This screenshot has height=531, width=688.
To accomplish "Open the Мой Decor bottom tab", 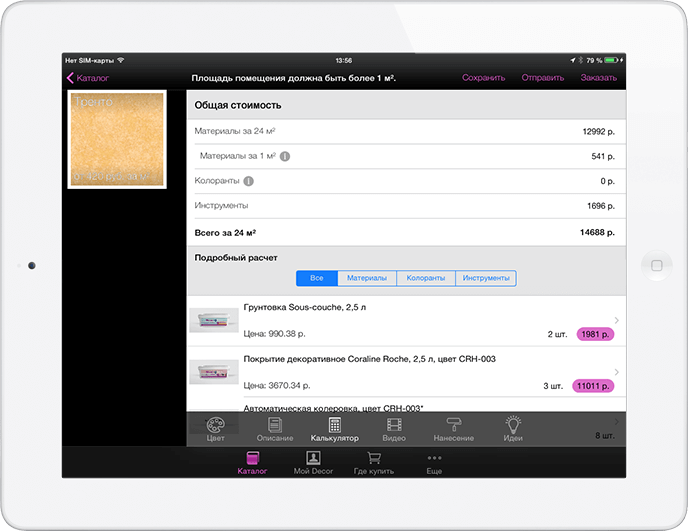I will pyautogui.click(x=313, y=462).
